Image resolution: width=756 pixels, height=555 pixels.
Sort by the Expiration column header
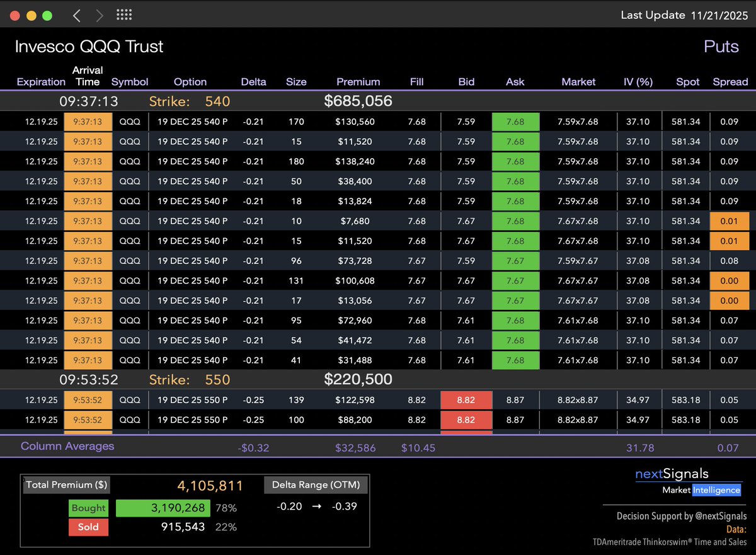[41, 81]
